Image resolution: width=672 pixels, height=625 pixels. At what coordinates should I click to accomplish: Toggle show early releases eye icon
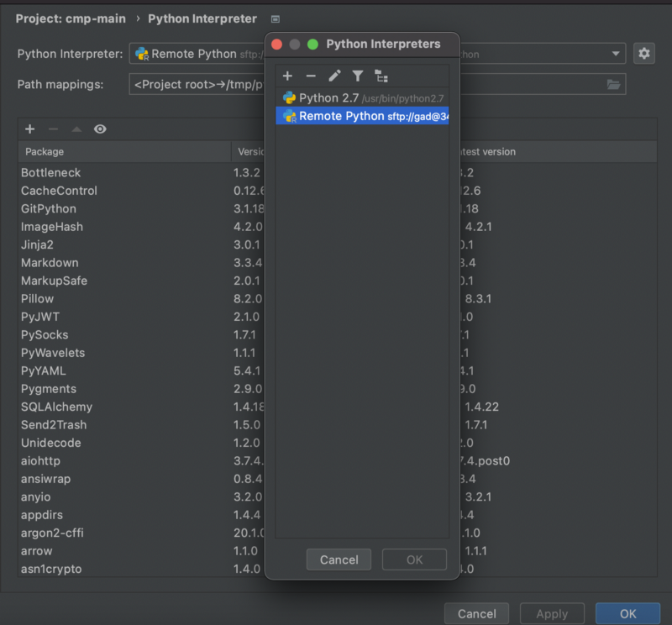tap(100, 129)
